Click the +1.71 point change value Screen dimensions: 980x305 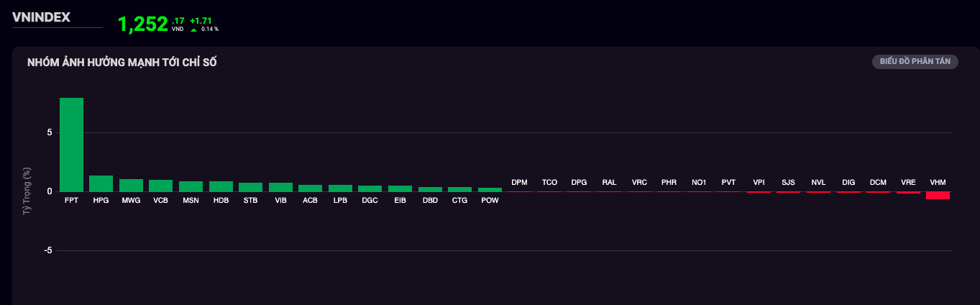201,21
